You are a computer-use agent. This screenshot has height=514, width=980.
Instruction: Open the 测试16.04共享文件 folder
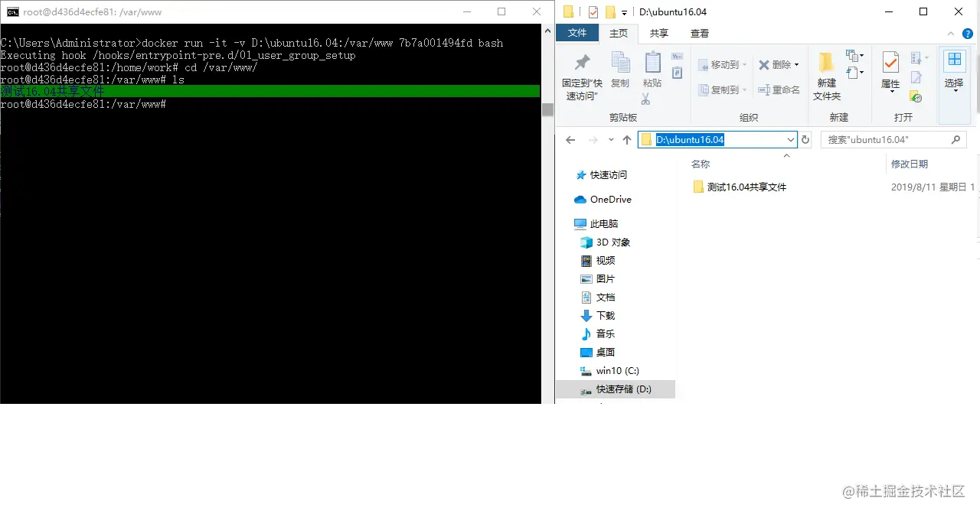coord(746,187)
